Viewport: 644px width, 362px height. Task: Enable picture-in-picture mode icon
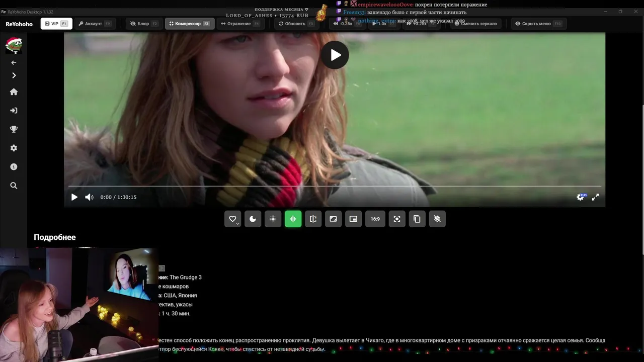[x=353, y=219]
